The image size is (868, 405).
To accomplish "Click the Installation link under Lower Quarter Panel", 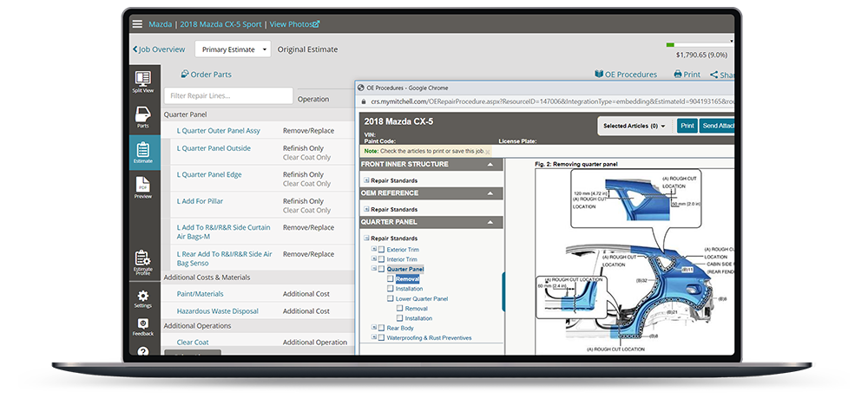I will 418,318.
